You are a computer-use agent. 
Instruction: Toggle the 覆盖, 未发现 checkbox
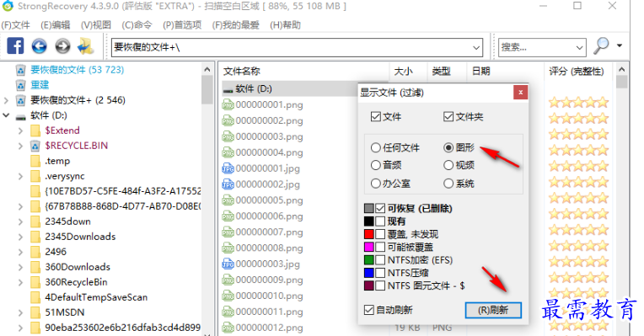tap(380, 234)
